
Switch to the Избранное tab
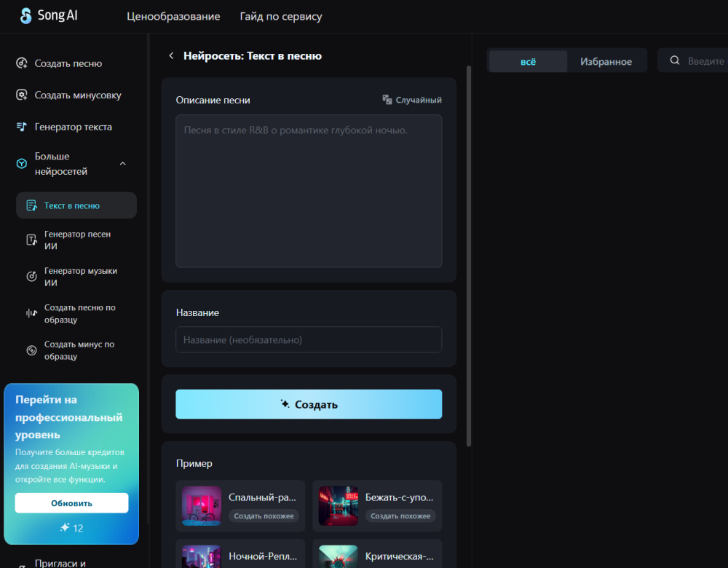coord(606,61)
